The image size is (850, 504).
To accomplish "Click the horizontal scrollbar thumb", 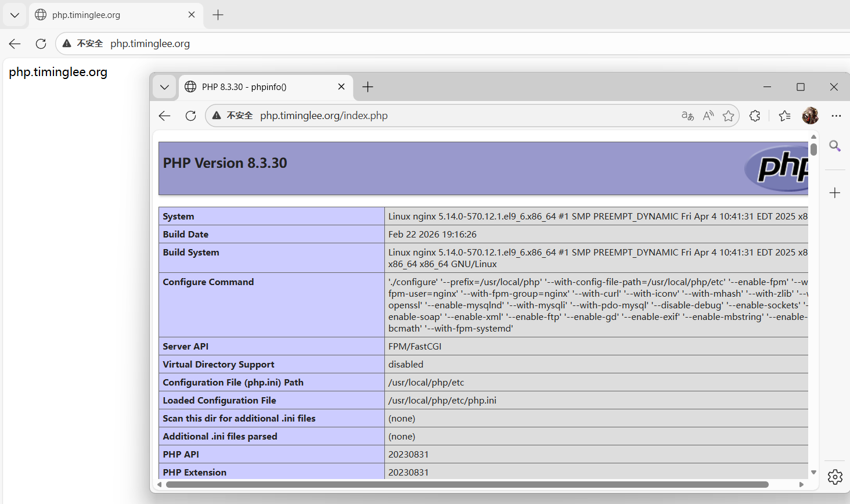I will click(x=467, y=484).
